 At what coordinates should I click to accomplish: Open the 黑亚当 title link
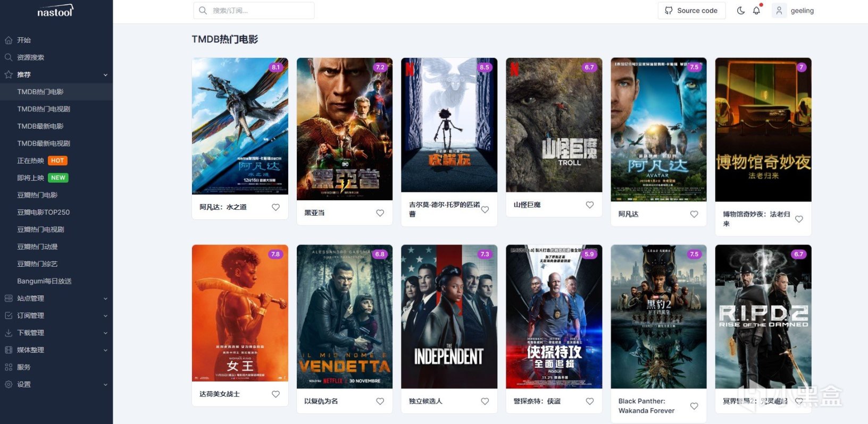tap(314, 213)
